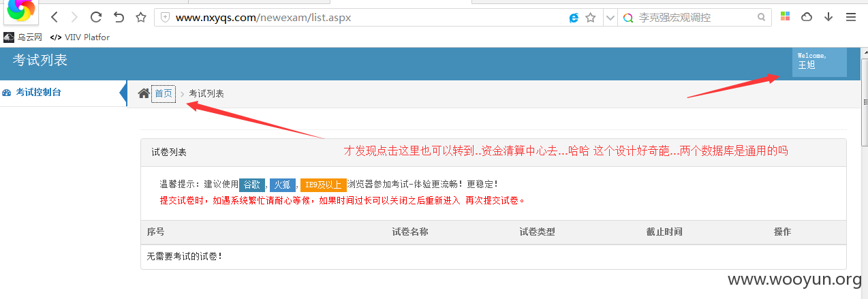The width and height of the screenshot is (868, 299).
Task: Click the star icon inside address bar
Action: pyautogui.click(x=591, y=18)
